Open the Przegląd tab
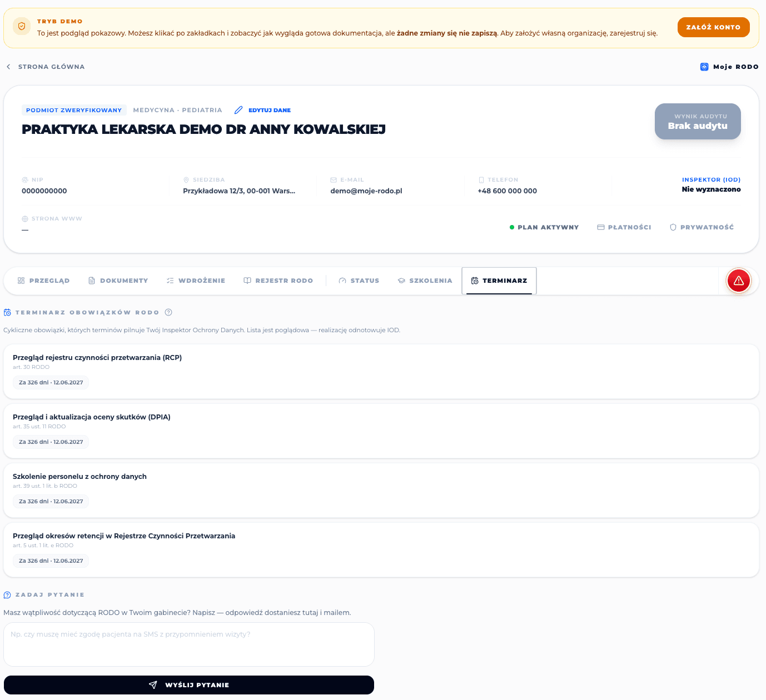Viewport: 766px width, 700px height. (44, 281)
